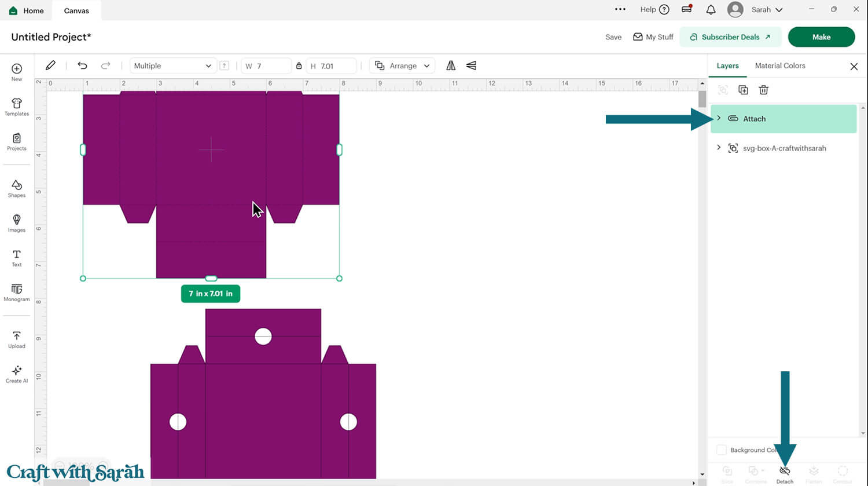
Task: Undo the last action
Action: (82, 66)
